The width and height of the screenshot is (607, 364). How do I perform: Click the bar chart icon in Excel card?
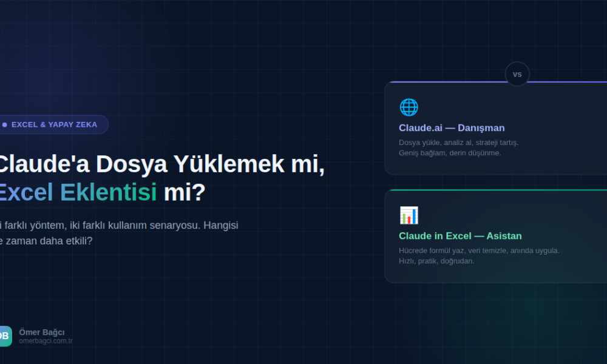tap(409, 215)
